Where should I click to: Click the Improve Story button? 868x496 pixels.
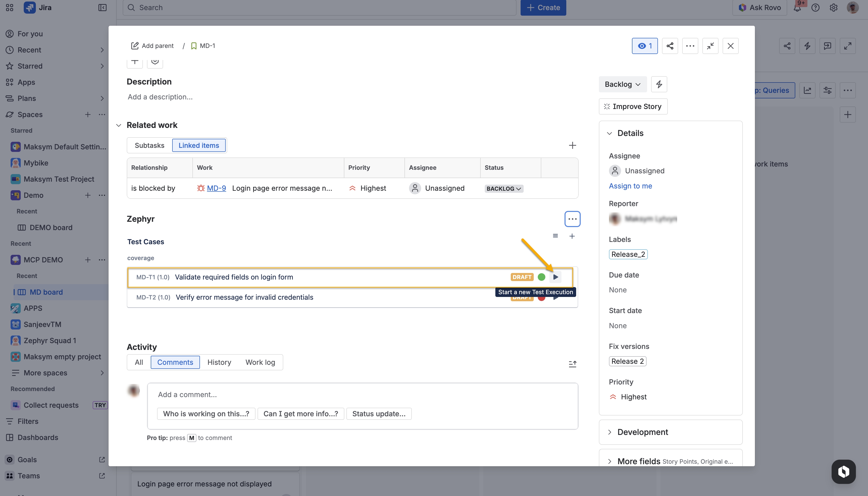[633, 106]
